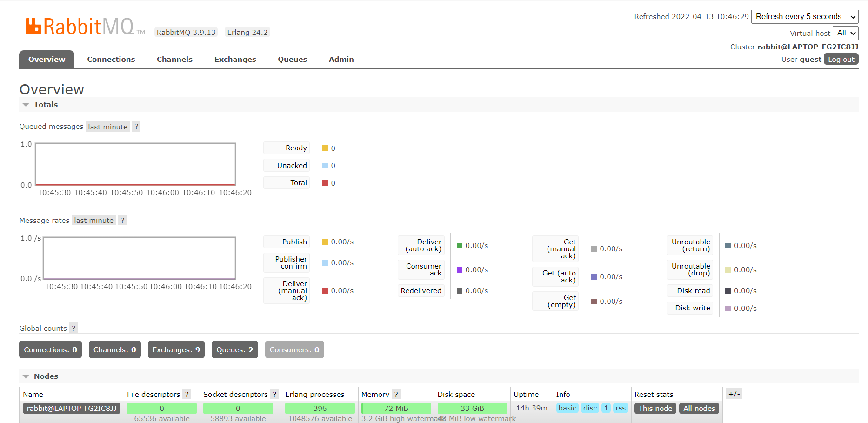This screenshot has width=868, height=423.
Task: Change Message rates last minute range
Action: [x=93, y=220]
